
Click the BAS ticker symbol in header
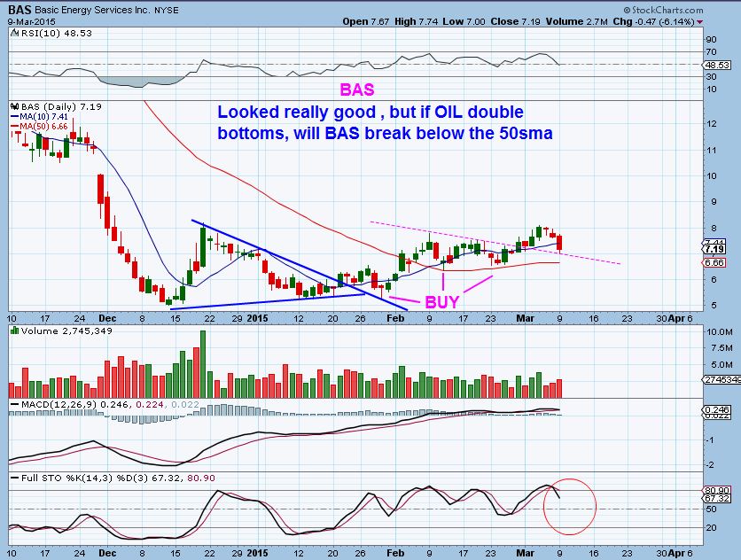tap(20, 10)
